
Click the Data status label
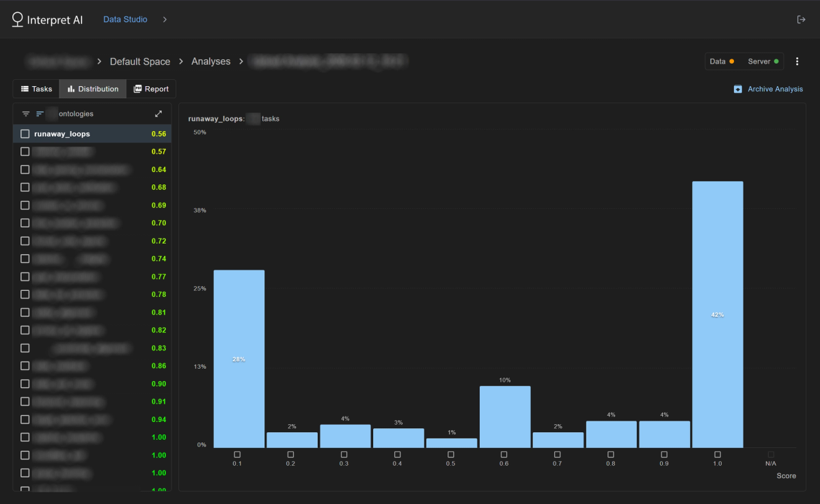tap(717, 61)
